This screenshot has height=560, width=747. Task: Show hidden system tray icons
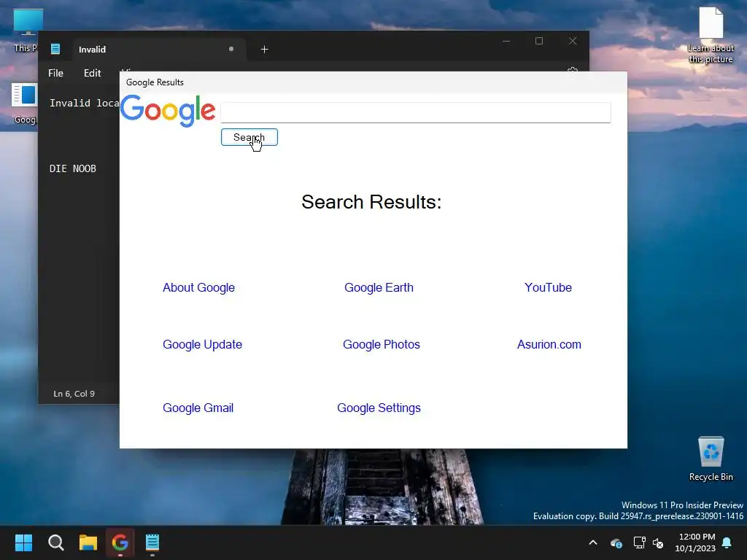pyautogui.click(x=593, y=542)
